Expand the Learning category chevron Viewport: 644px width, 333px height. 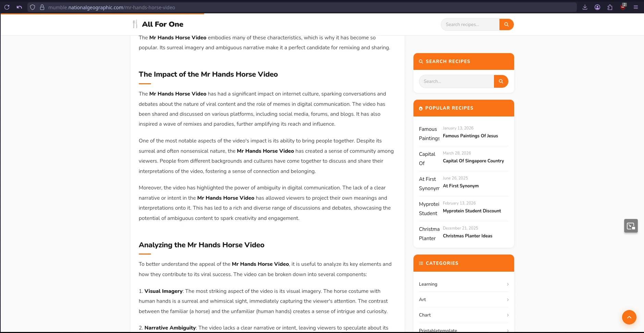(507, 284)
